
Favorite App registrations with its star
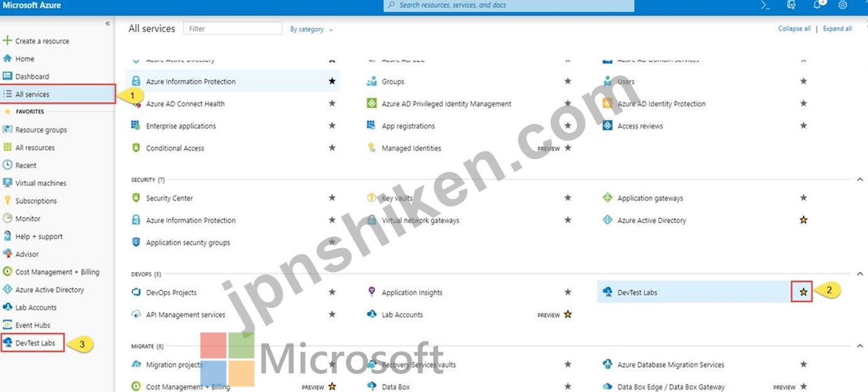tap(568, 126)
